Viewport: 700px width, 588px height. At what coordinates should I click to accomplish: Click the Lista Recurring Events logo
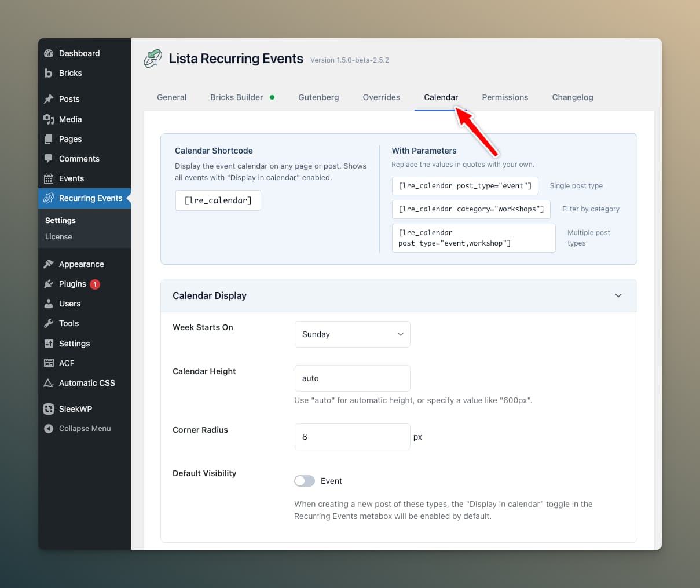(153, 59)
